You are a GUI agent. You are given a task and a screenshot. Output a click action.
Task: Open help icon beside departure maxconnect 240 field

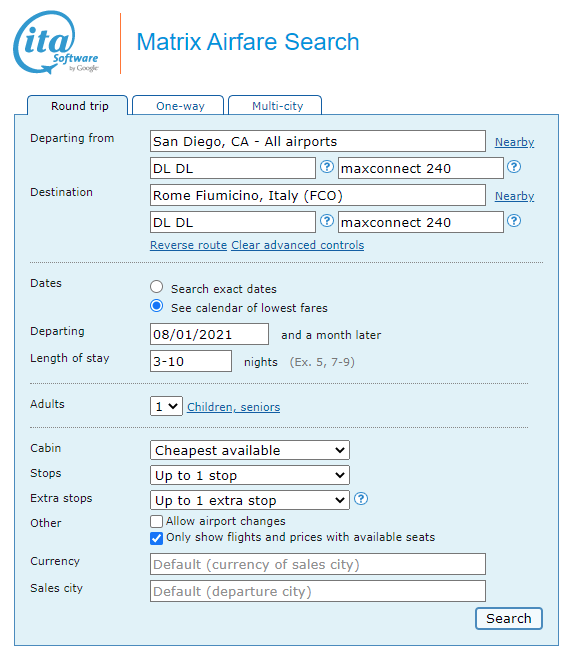point(514,167)
